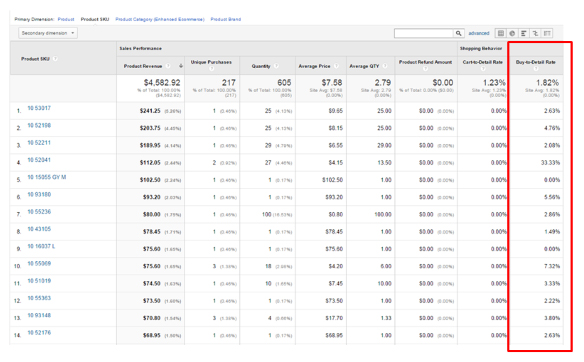Click help icon beside Product Revenue
The image size is (584, 362).
[x=168, y=66]
